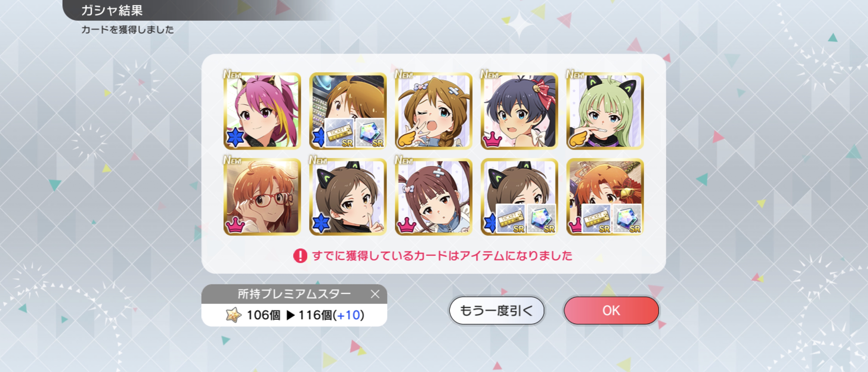Click the SR gem icon on the top-row duplicate card
The height and width of the screenshot is (372, 868).
click(370, 133)
